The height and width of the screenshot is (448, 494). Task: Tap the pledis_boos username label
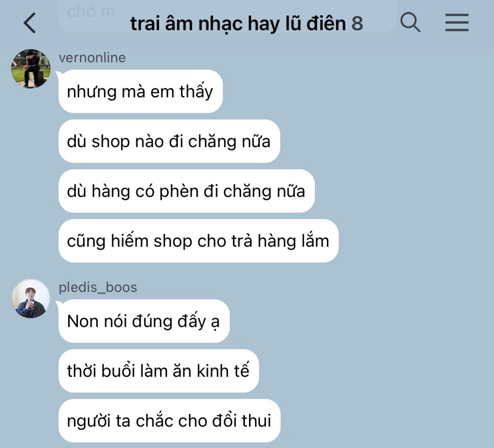98,287
